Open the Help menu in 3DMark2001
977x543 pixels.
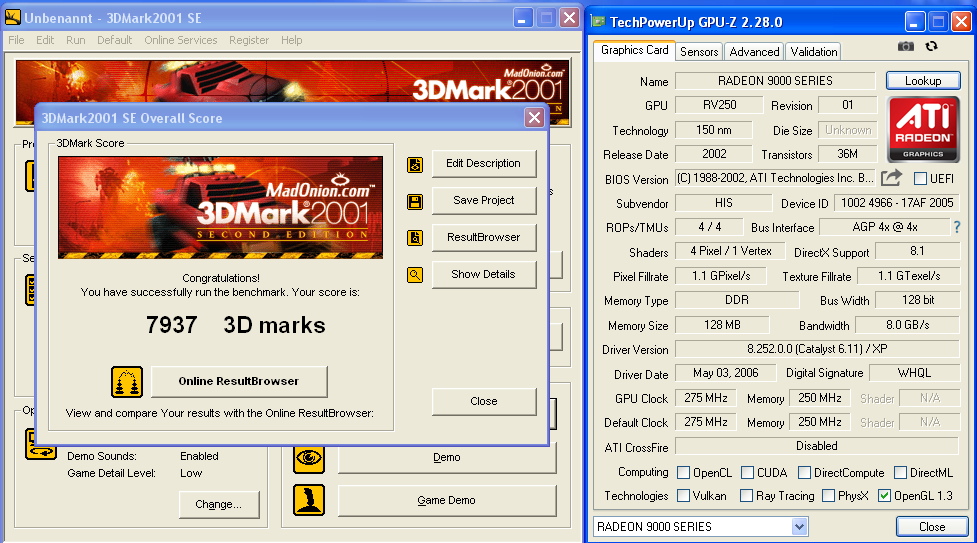(292, 40)
